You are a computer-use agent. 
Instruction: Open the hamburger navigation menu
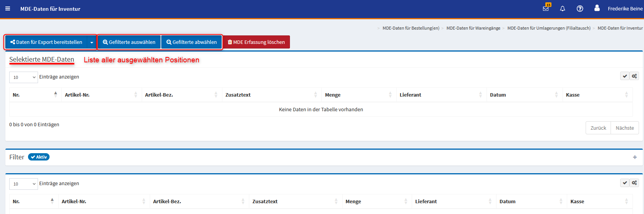point(8,8)
